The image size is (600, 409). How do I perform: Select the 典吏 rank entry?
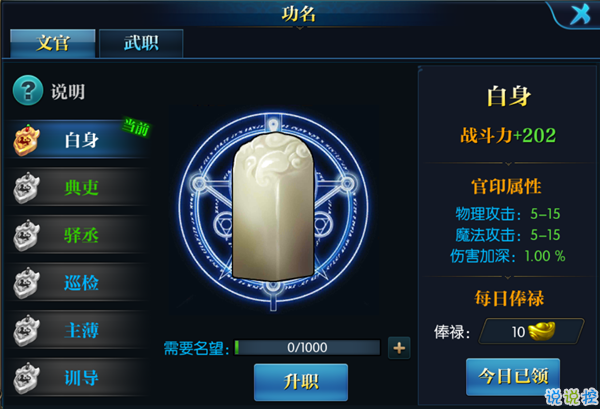click(78, 187)
